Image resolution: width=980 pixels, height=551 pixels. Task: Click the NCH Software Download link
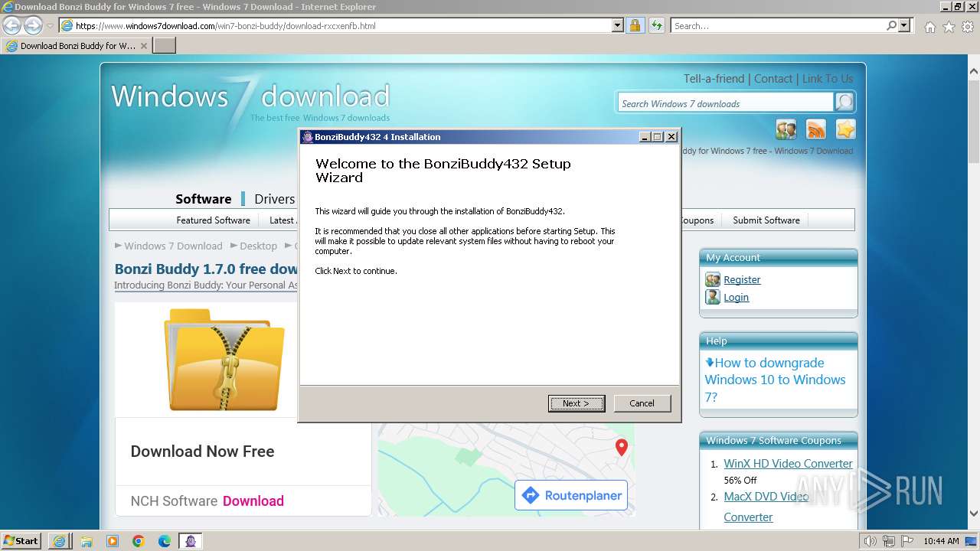(x=253, y=501)
